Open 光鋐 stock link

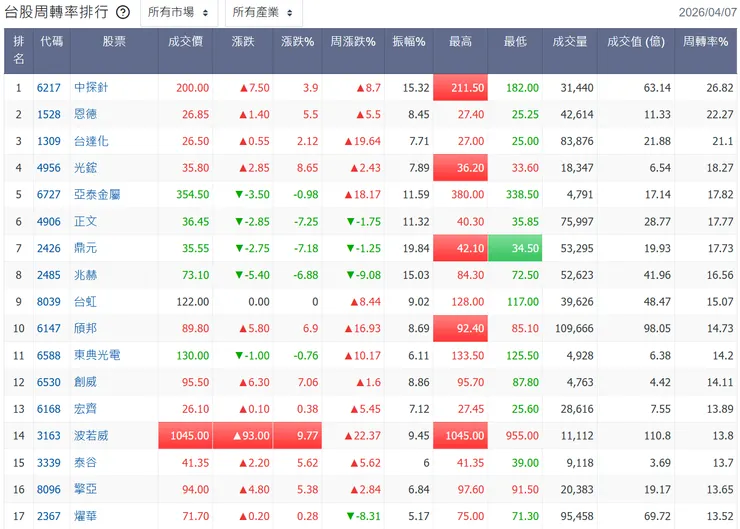[x=85, y=168]
